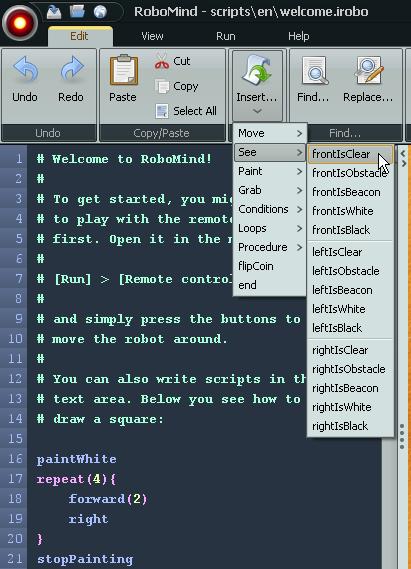Image resolution: width=411 pixels, height=569 pixels.
Task: Switch to the Run ribbon tab
Action: [226, 36]
